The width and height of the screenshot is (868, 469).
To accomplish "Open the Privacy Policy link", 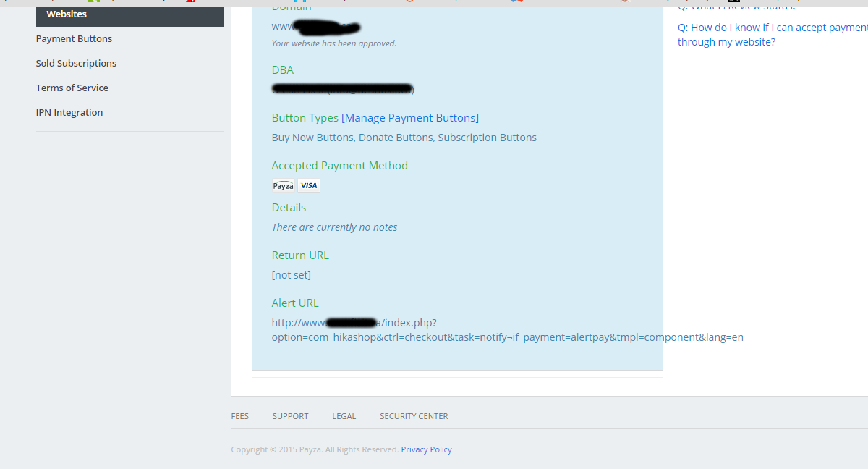I will tap(427, 449).
